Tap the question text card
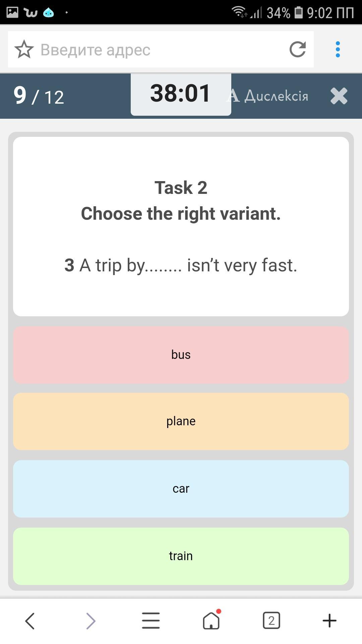 pos(181,226)
